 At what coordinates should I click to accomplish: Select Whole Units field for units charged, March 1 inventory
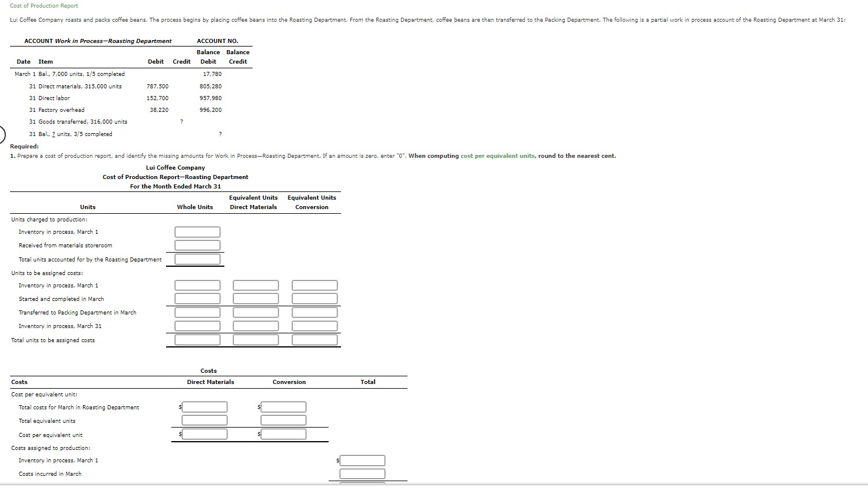click(197, 232)
